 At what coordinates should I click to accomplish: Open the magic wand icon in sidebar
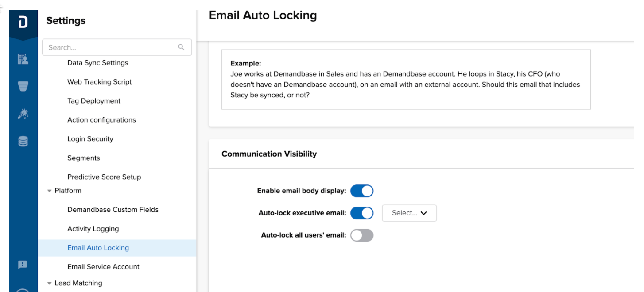23,115
